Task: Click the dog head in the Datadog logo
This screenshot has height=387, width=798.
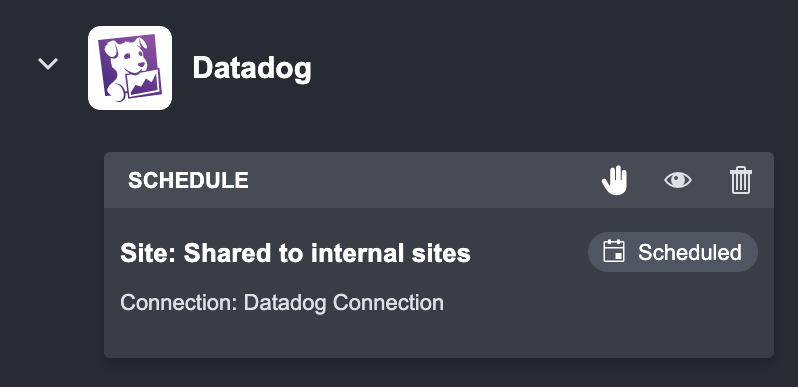Action: click(x=126, y=56)
